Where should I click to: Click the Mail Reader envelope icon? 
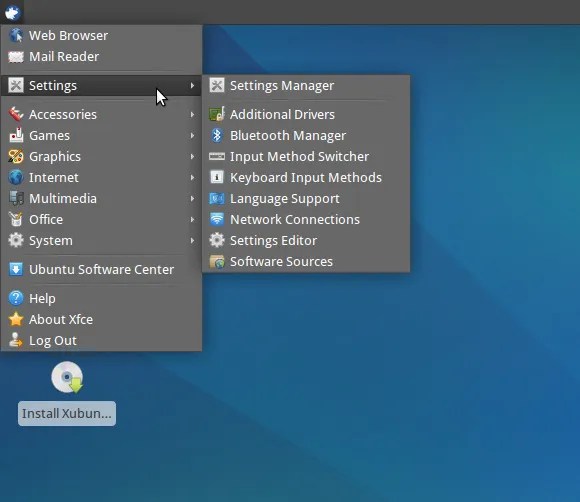(x=16, y=57)
